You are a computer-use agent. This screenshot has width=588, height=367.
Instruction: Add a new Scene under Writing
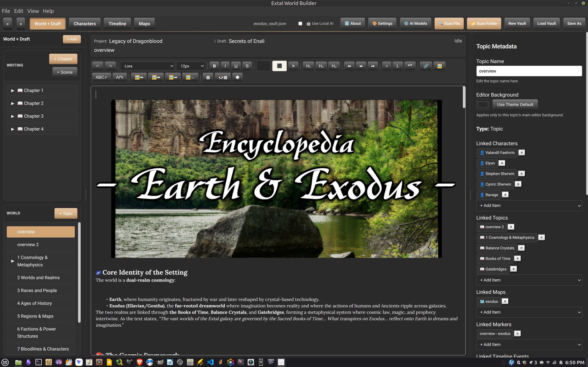65,72
